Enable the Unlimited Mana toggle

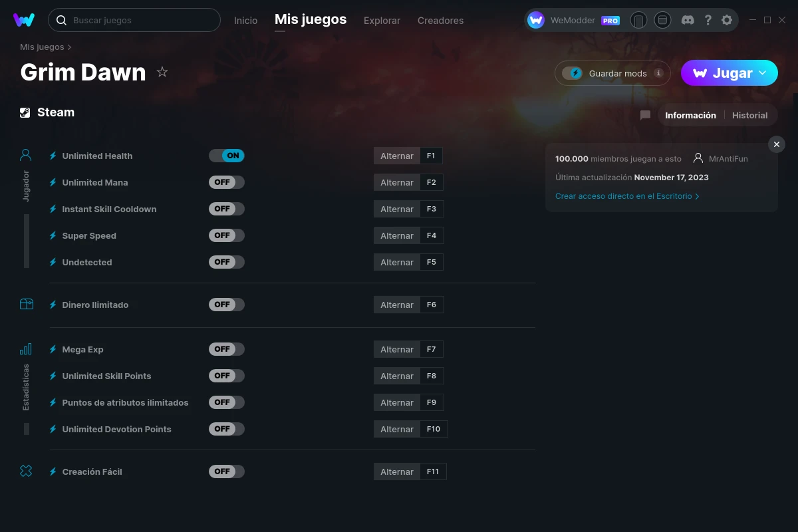(227, 182)
